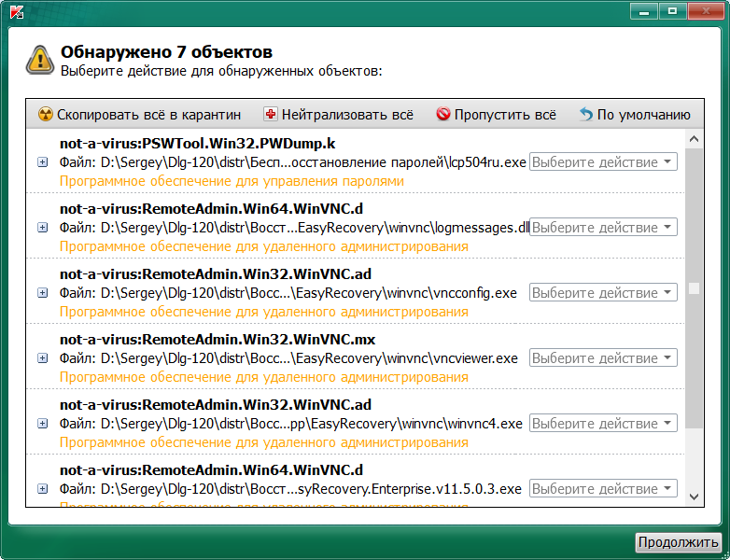
Task: Click the blue undo arrow default icon
Action: [586, 114]
